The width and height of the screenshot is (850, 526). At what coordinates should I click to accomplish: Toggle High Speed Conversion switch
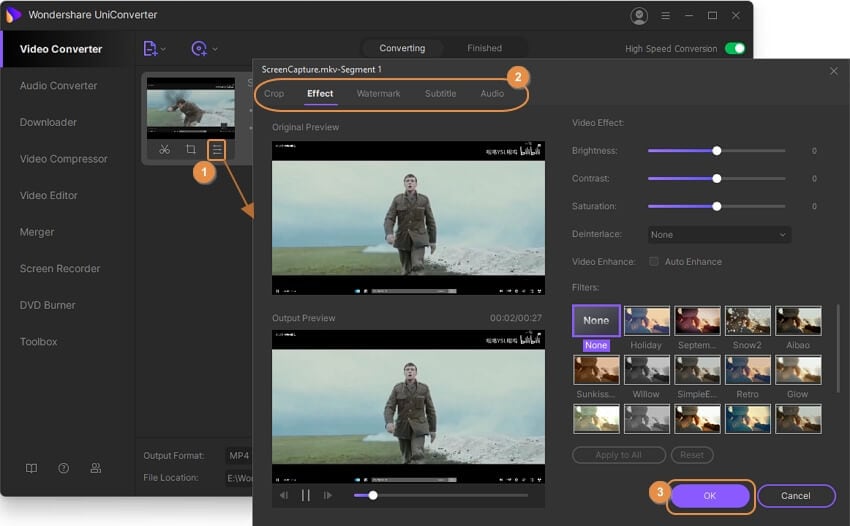[x=735, y=49]
